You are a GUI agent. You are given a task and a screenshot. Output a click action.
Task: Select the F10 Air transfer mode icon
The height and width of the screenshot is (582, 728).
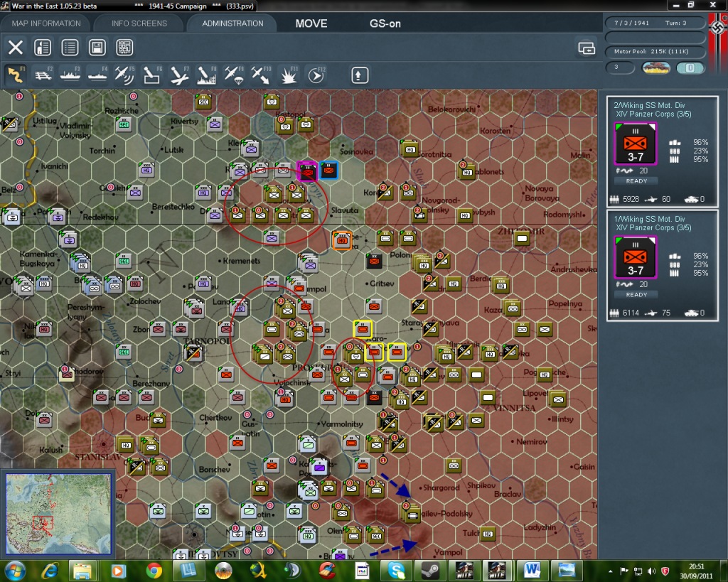click(261, 75)
